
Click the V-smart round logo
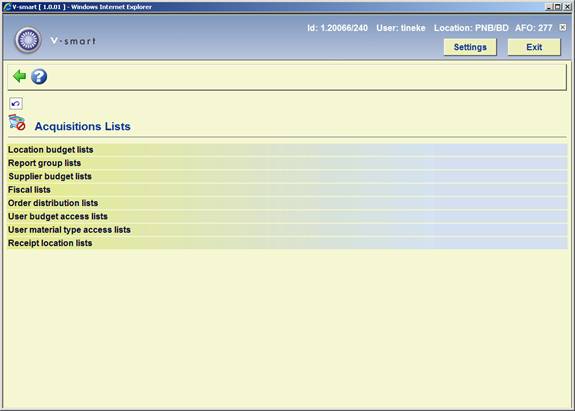[x=28, y=40]
